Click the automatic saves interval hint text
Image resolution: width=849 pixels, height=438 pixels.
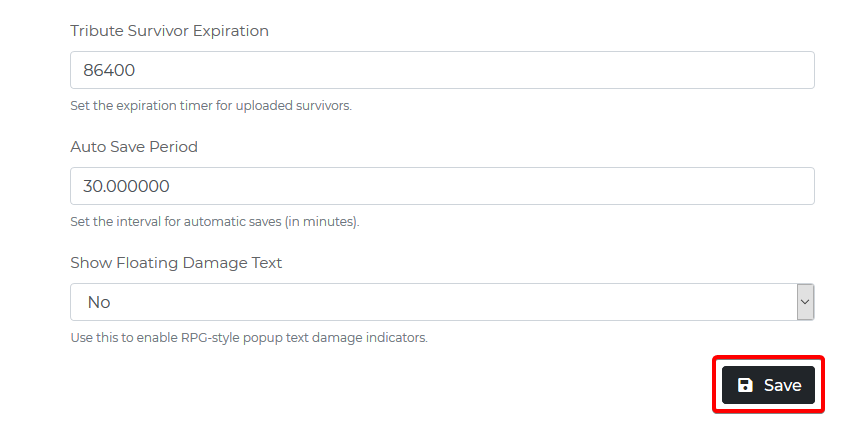tap(214, 221)
